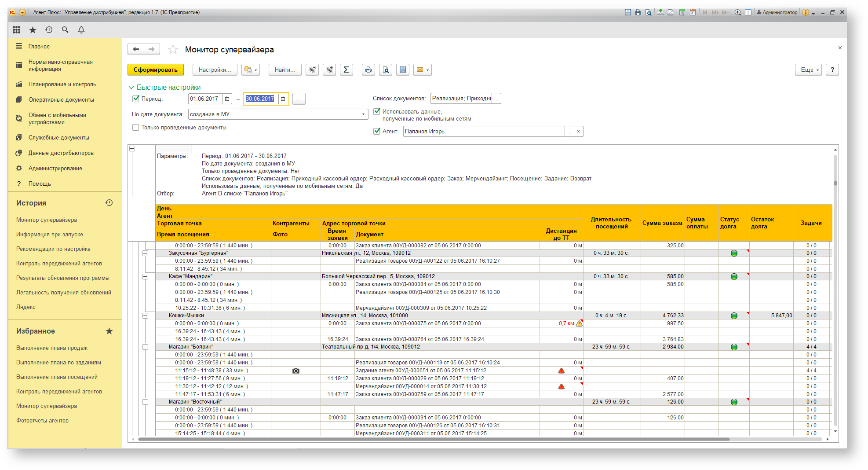Open the Еще dropdown menu
This screenshot has width=868, height=470.
coord(808,70)
